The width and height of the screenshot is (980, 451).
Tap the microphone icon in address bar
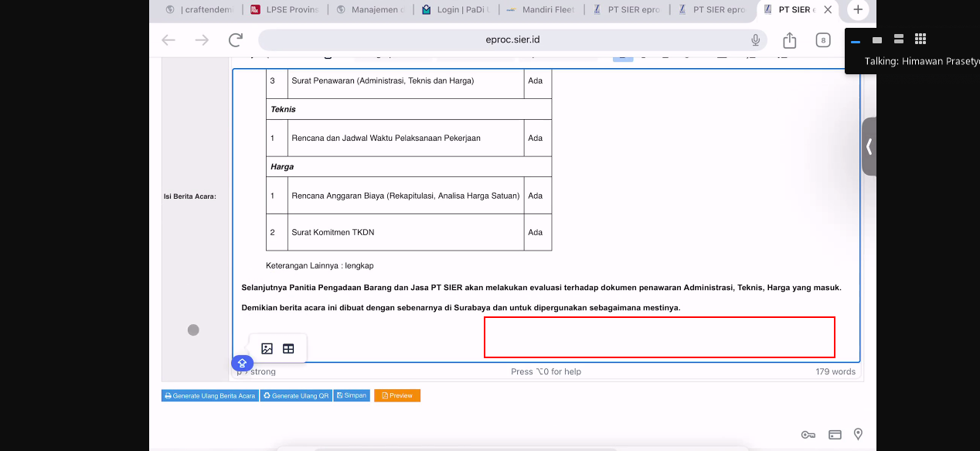pos(755,40)
